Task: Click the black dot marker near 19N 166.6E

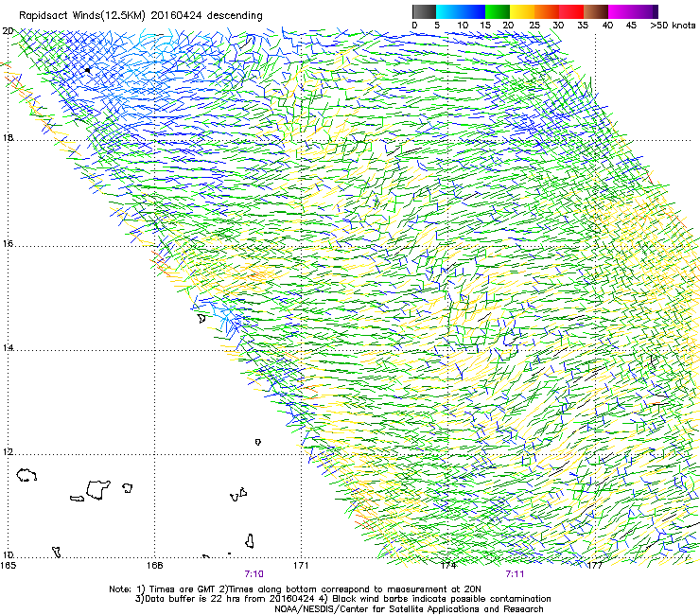Action: click(87, 70)
